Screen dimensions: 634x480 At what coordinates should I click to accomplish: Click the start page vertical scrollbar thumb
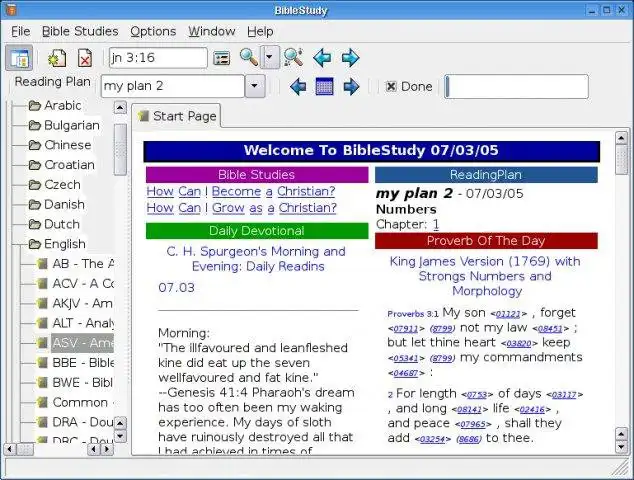(x=621, y=160)
